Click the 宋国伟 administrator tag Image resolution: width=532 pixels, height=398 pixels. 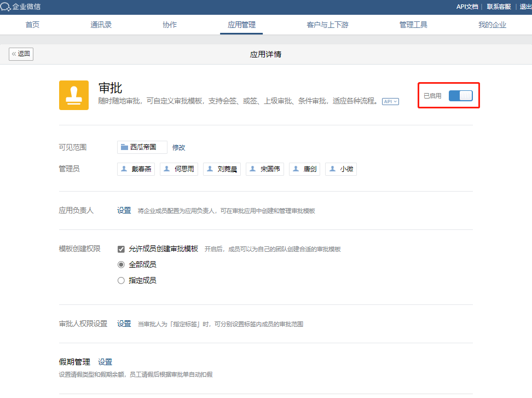[x=265, y=169]
